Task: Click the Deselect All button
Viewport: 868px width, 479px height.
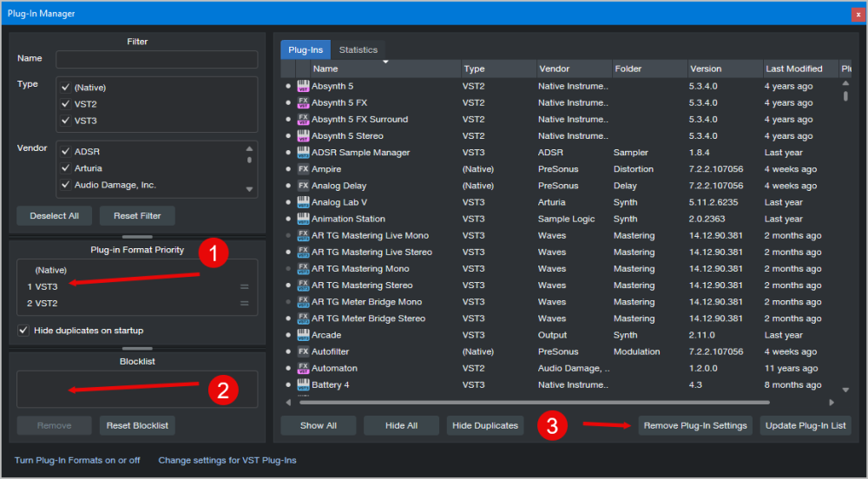Action: (x=54, y=216)
